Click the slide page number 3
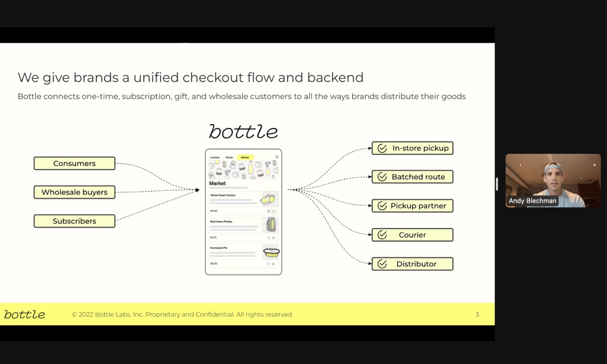 pyautogui.click(x=477, y=314)
